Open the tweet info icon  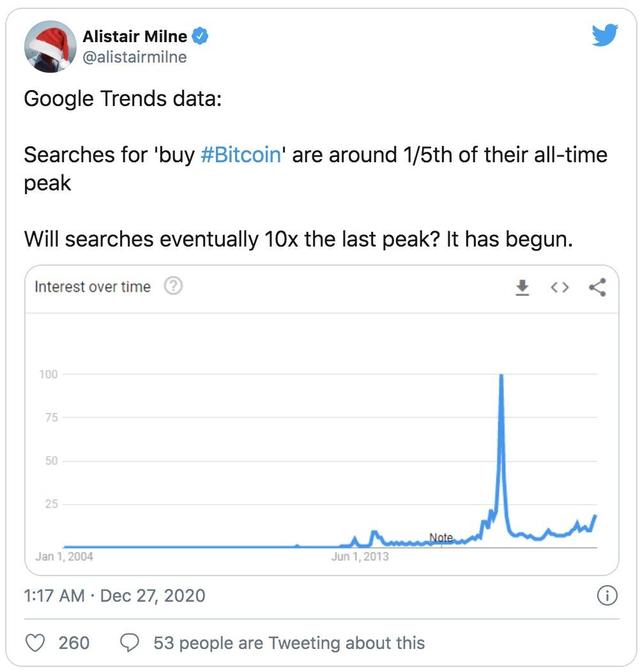pyautogui.click(x=605, y=596)
